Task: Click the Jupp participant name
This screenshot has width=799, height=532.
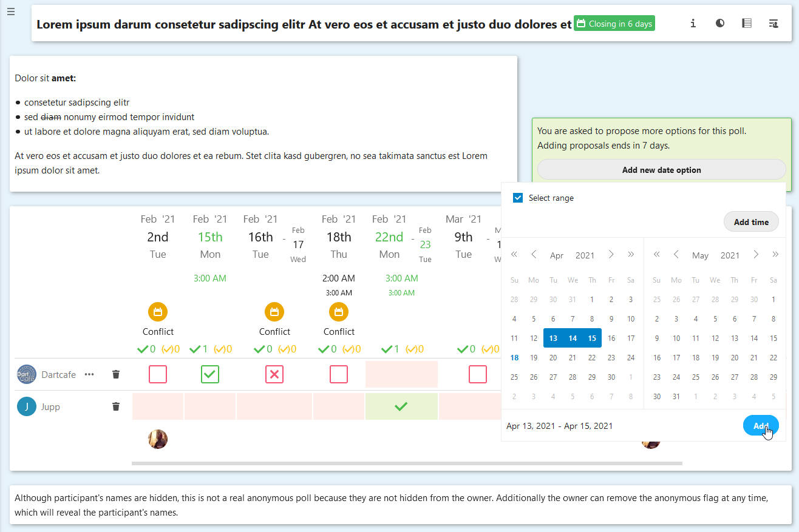Action: (x=50, y=406)
